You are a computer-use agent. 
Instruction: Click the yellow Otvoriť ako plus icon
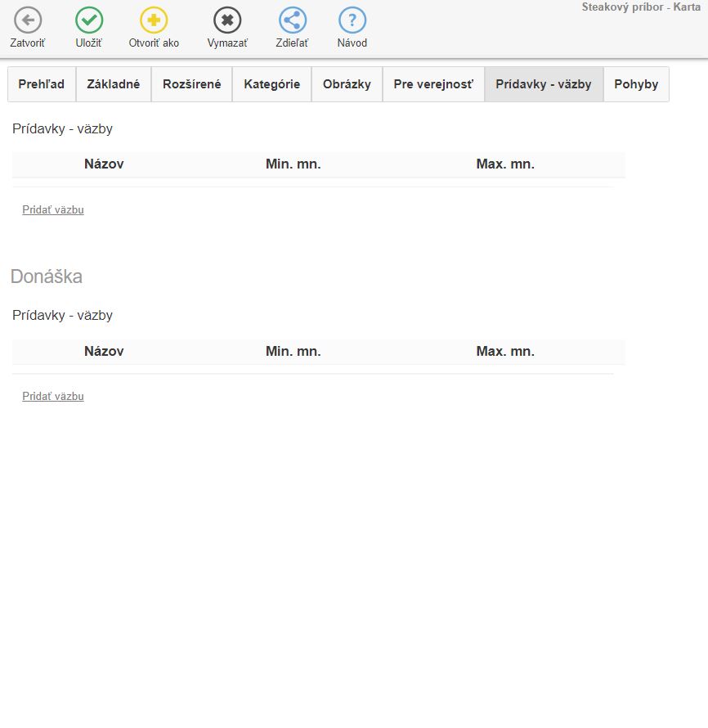tap(154, 20)
